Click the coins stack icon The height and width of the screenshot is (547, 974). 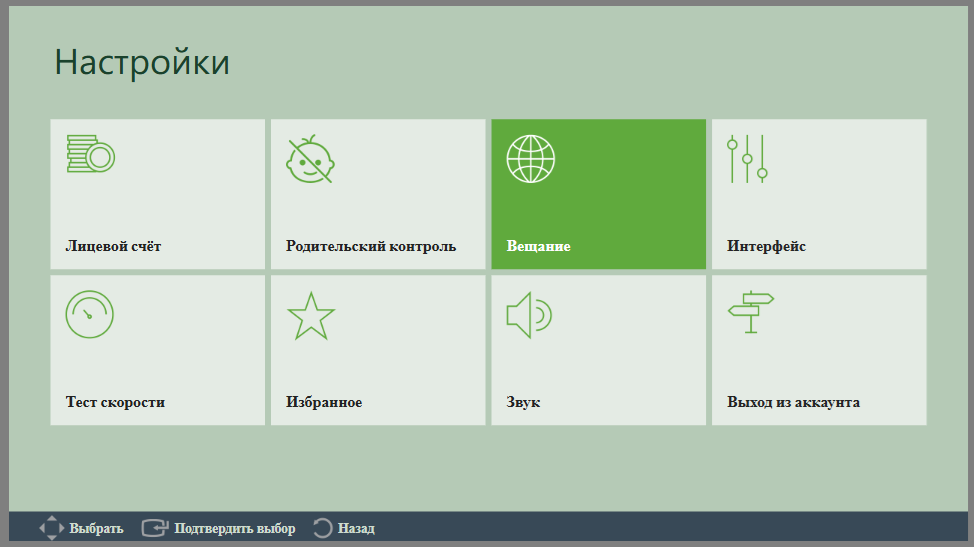[91, 154]
